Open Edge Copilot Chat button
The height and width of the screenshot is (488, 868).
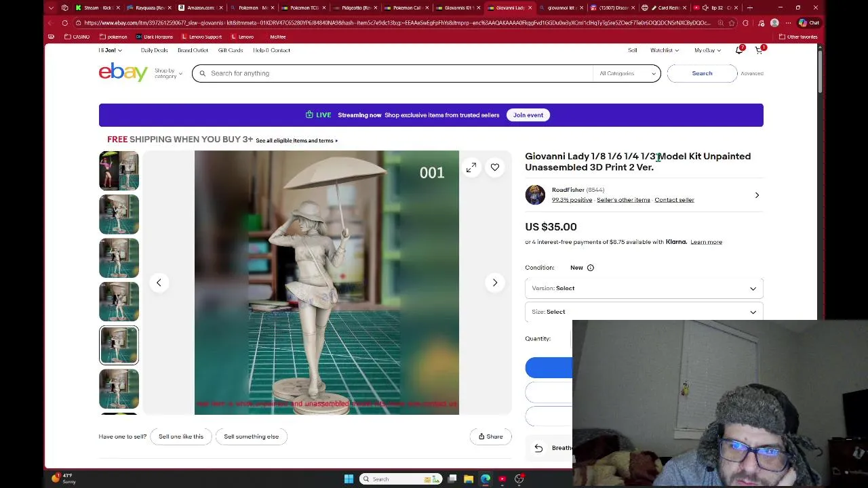point(810,22)
